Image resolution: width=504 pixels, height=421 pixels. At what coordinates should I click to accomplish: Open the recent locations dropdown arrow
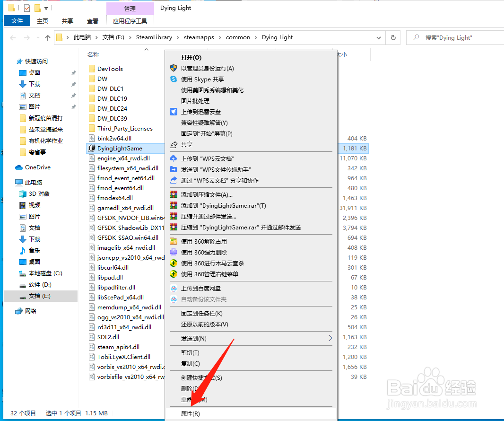pos(38,38)
